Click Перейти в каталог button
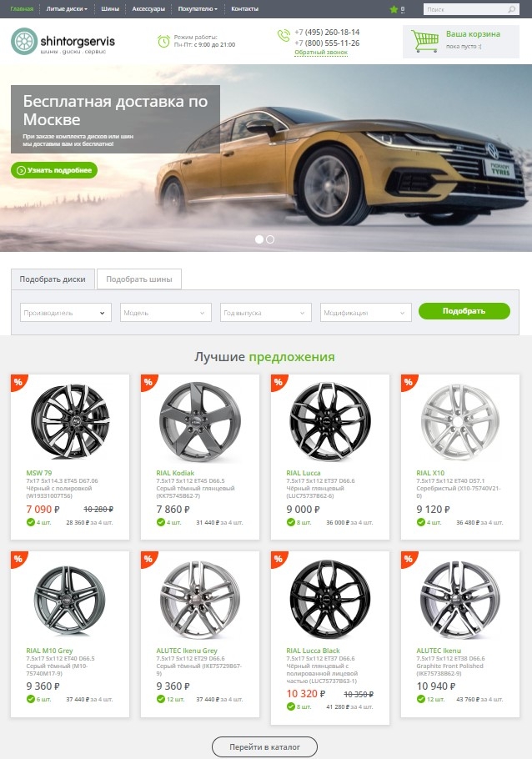This screenshot has height=759, width=532. (x=265, y=746)
